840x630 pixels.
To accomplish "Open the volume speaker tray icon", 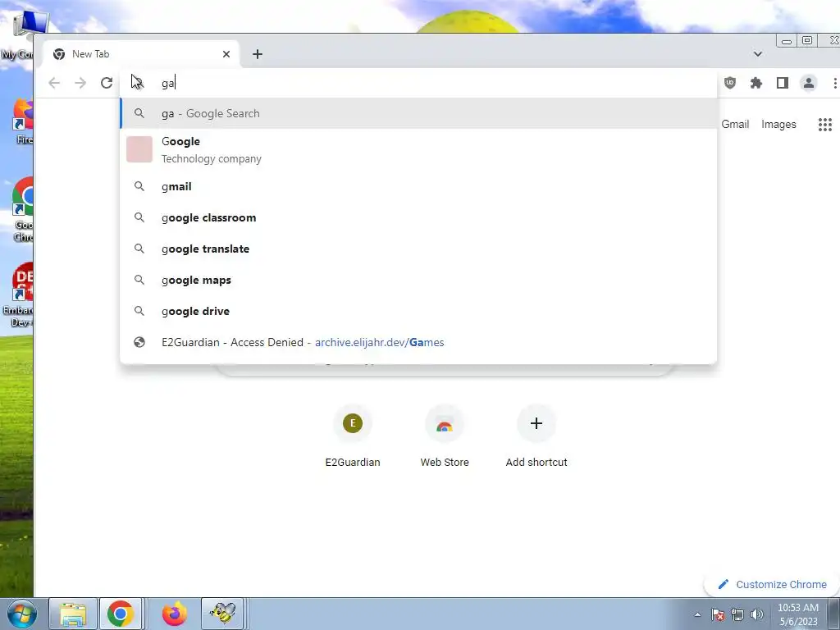I will 757,614.
